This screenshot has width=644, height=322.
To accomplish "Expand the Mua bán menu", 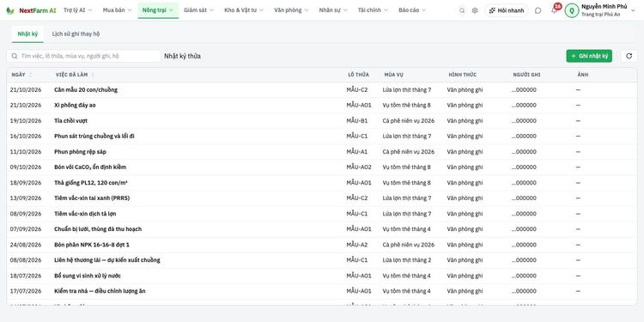I will [x=117, y=10].
